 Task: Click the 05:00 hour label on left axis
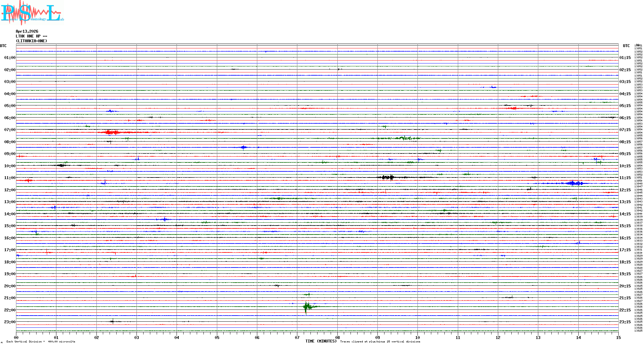tap(10, 106)
